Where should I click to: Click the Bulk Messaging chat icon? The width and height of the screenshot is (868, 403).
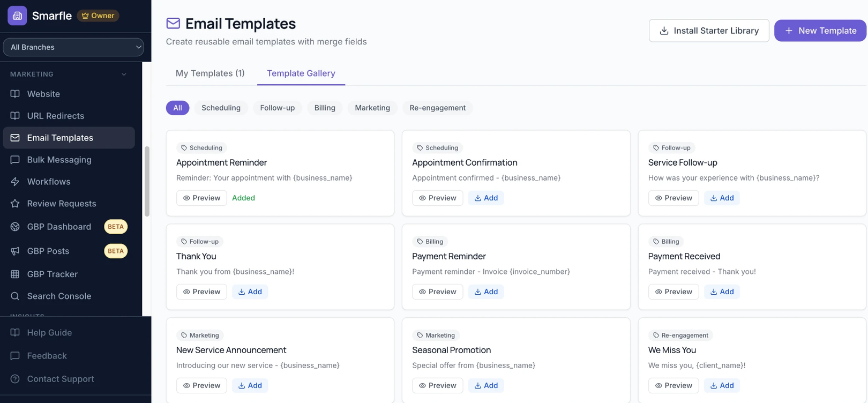pyautogui.click(x=15, y=160)
